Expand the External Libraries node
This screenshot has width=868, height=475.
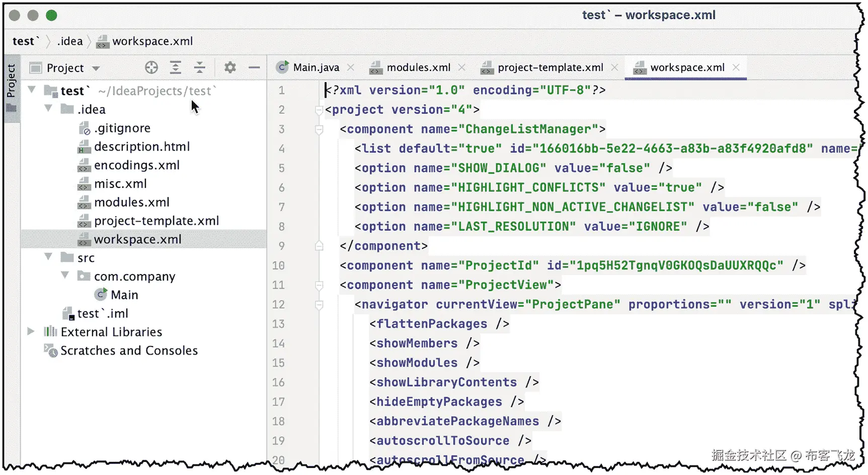[31, 331]
